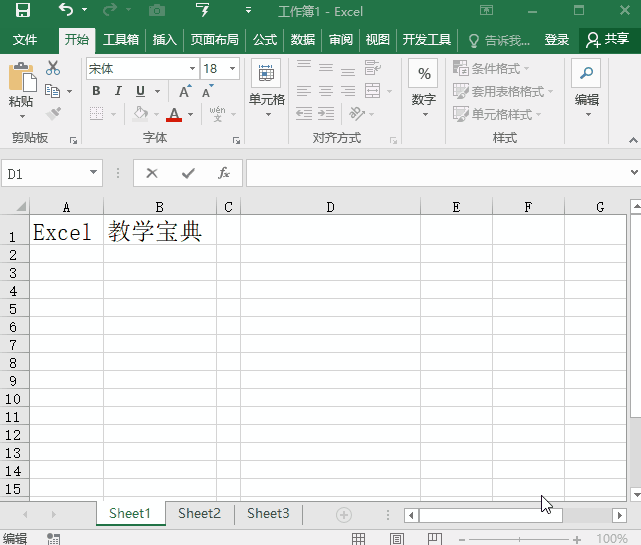
Task: Open the 公式 tab
Action: [x=265, y=40]
